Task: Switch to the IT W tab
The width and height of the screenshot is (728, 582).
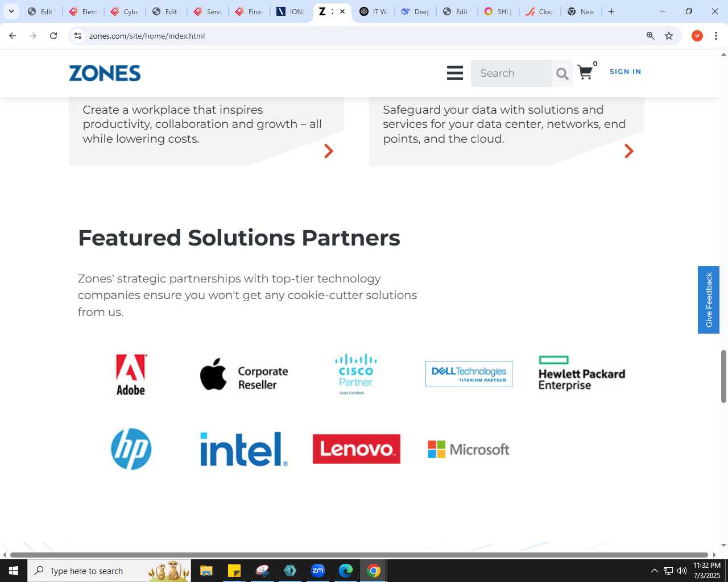Action: tap(374, 11)
